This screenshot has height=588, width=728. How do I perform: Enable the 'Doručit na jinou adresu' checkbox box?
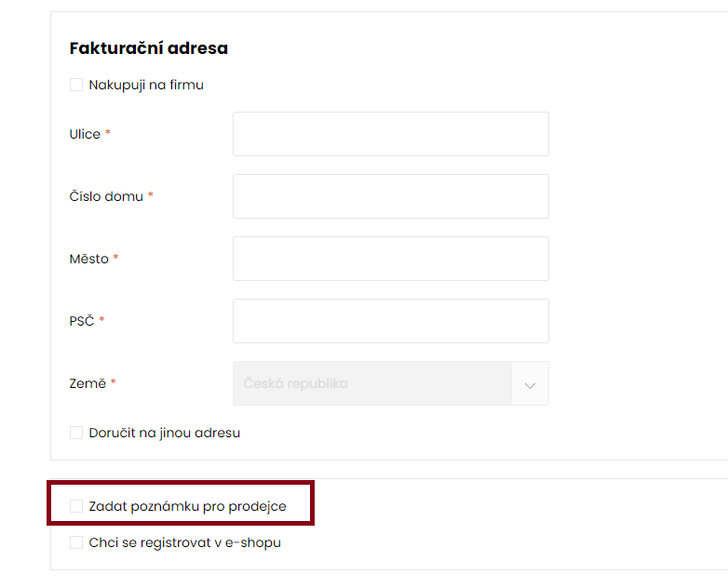(76, 433)
